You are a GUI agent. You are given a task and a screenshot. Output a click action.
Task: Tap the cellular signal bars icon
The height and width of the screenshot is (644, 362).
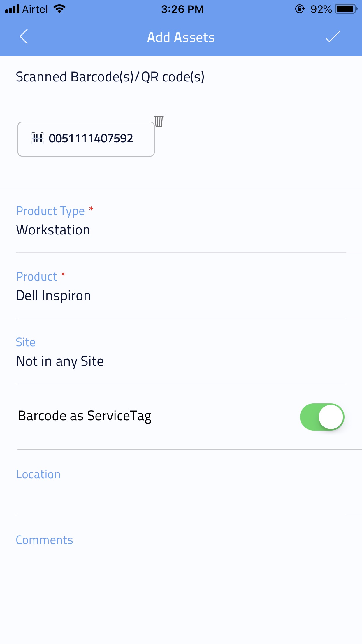coord(12,9)
